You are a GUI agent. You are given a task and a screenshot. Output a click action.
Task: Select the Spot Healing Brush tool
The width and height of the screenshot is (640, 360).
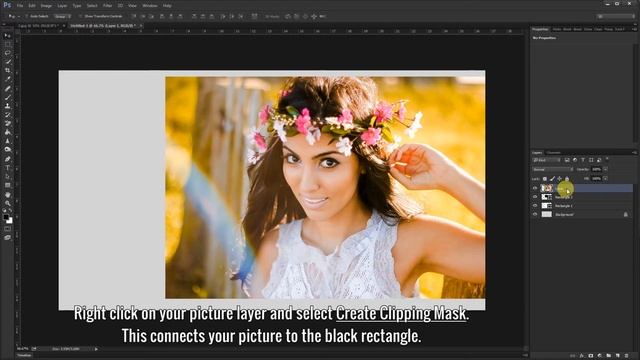7,89
